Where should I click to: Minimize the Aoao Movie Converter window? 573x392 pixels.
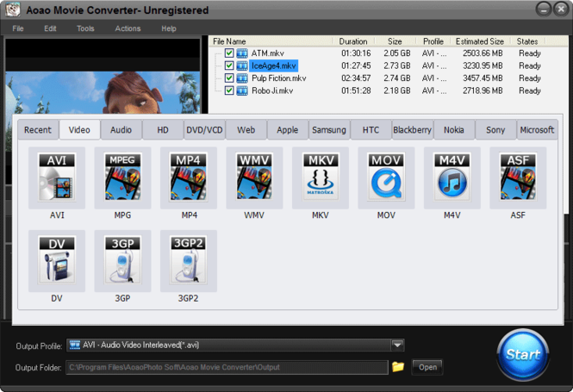click(x=544, y=9)
